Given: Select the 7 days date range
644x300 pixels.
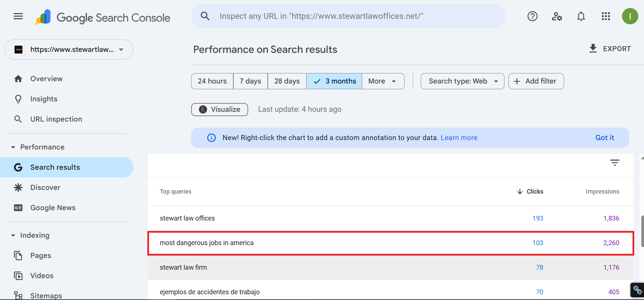Looking at the screenshot, I should pyautogui.click(x=251, y=81).
